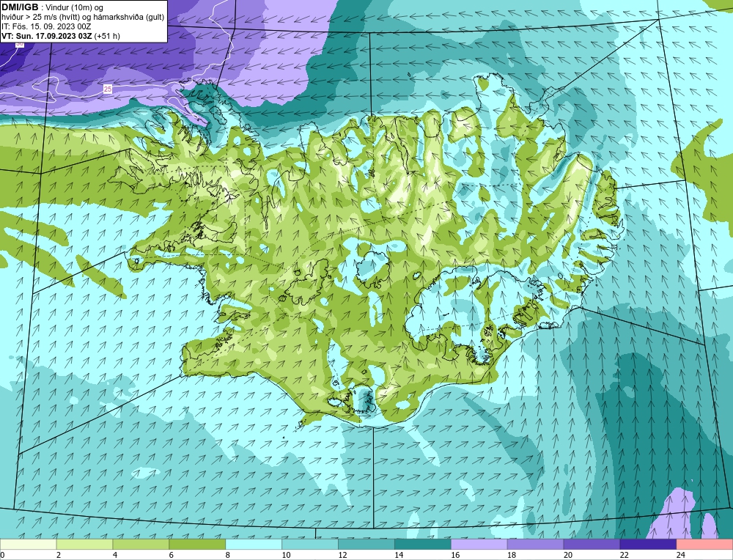Click the lavender 16–18 m/s legend swatch

(x=479, y=545)
